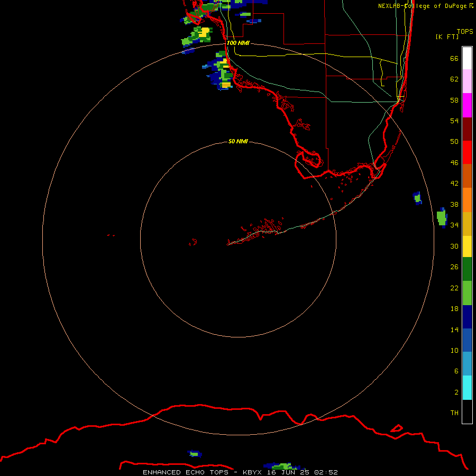Click the '42' legend value
476x476 pixels.
click(454, 184)
